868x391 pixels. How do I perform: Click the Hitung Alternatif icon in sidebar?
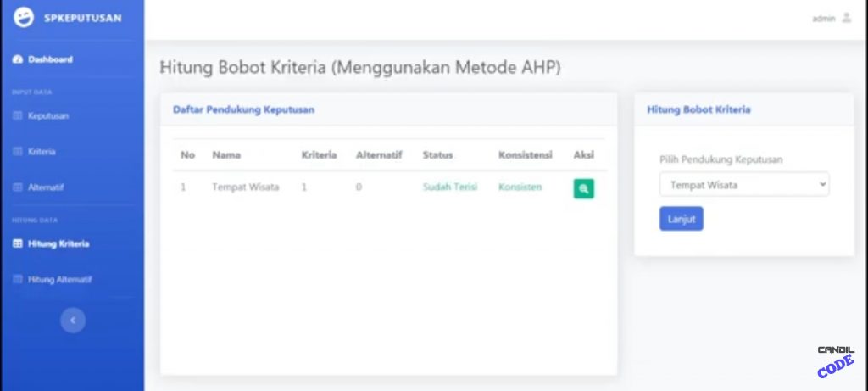pyautogui.click(x=17, y=280)
